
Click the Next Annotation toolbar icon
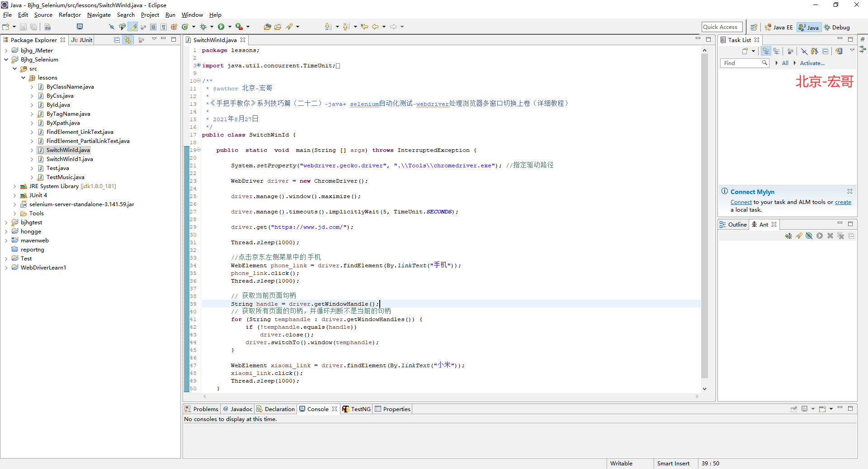tap(328, 27)
